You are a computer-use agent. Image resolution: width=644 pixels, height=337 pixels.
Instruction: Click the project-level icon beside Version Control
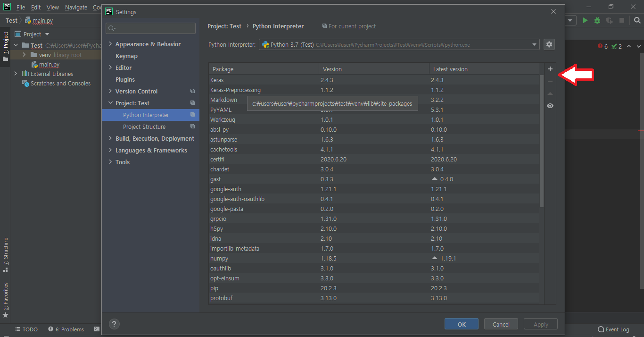192,91
